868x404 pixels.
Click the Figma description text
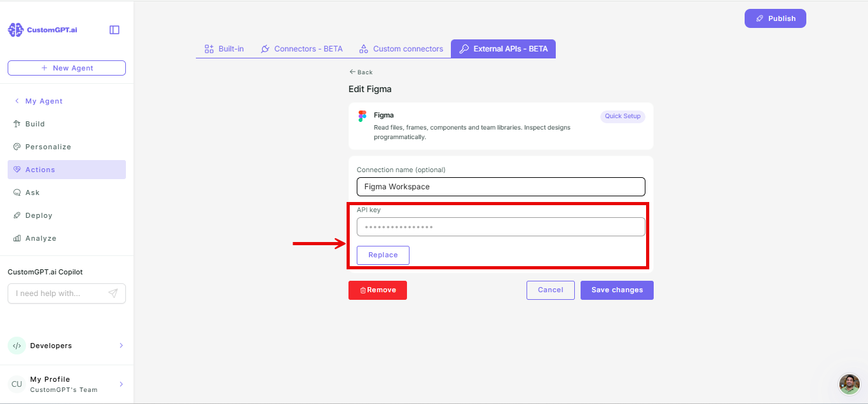coord(472,132)
